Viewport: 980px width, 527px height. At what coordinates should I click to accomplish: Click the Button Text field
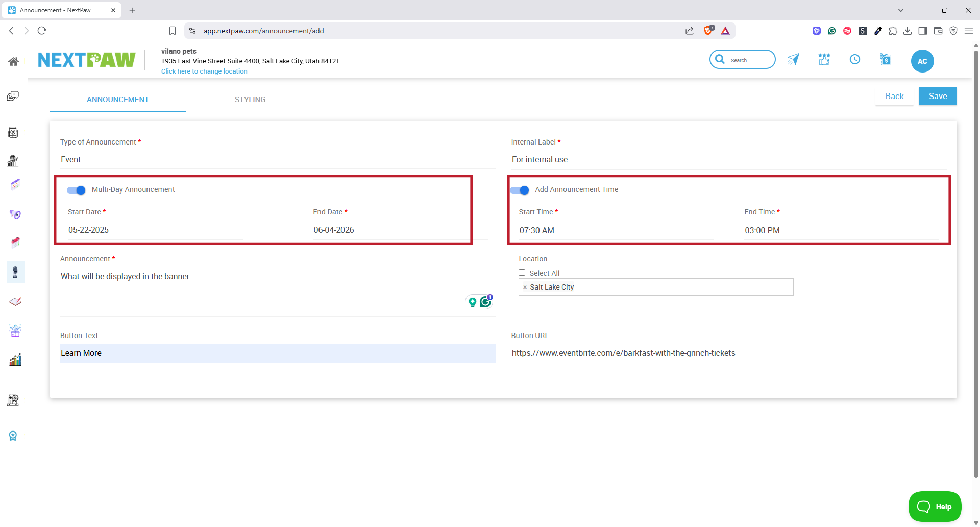click(x=278, y=353)
